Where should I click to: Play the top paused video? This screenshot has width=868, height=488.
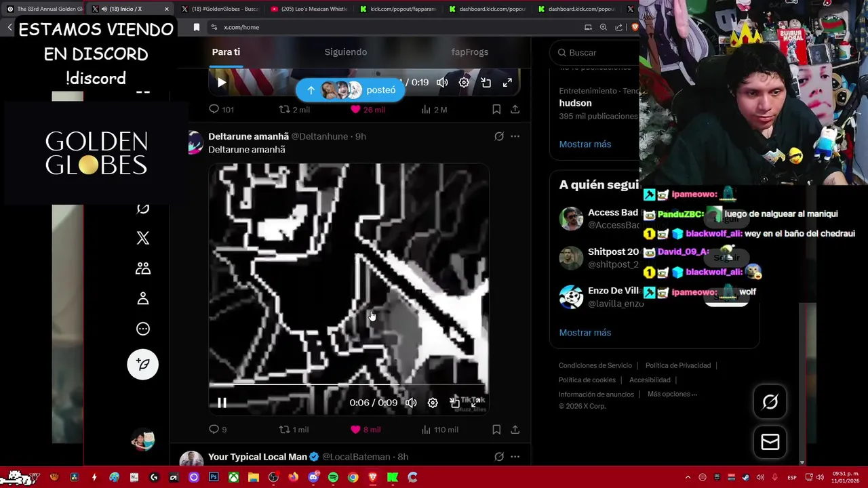click(222, 83)
